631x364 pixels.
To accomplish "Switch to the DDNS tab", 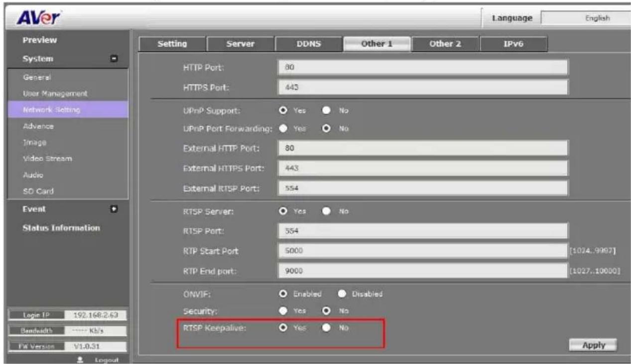I will point(308,44).
